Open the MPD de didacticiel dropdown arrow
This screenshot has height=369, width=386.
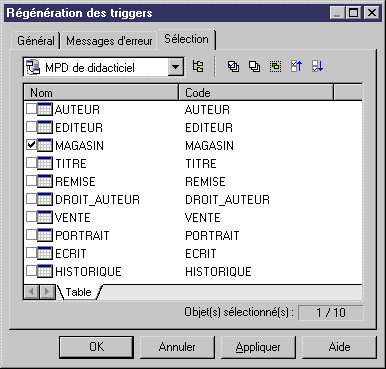click(175, 67)
